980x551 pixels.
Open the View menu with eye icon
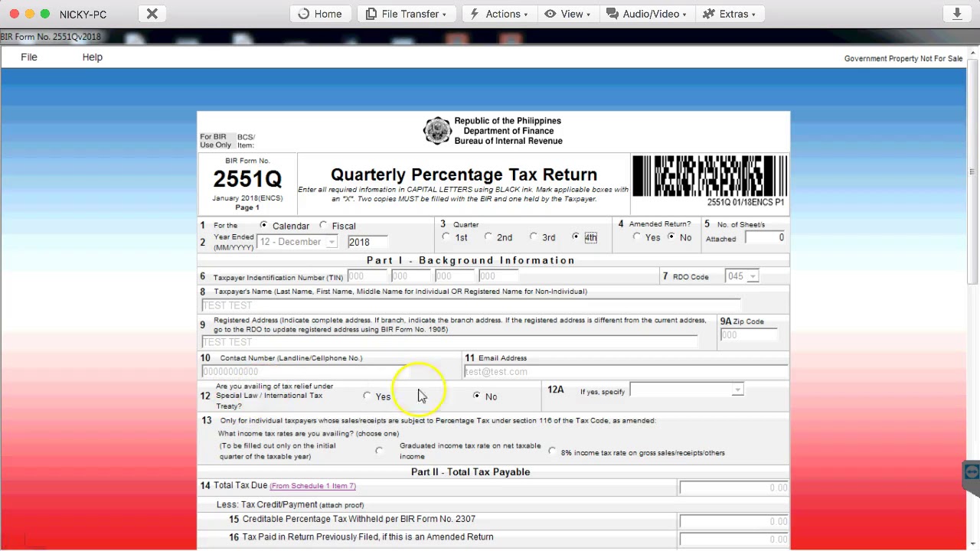click(567, 14)
